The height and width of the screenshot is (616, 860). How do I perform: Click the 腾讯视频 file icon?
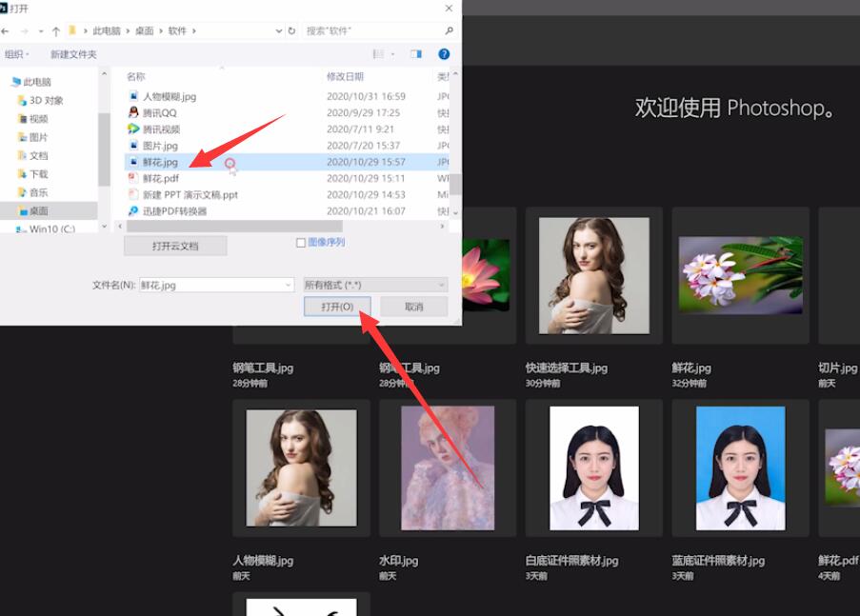coord(133,129)
